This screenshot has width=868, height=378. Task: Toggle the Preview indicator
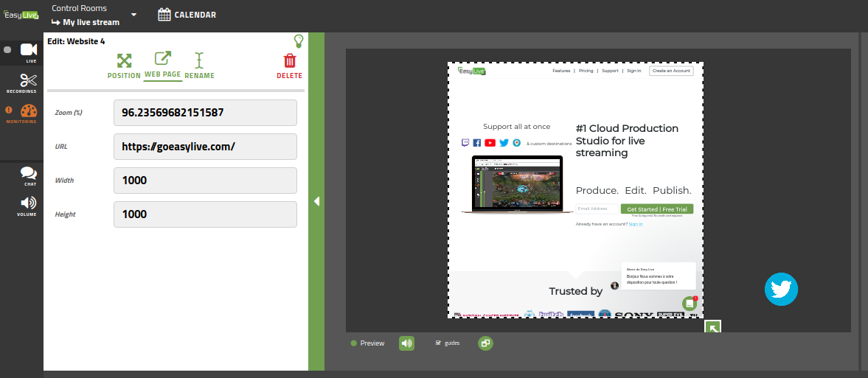367,343
